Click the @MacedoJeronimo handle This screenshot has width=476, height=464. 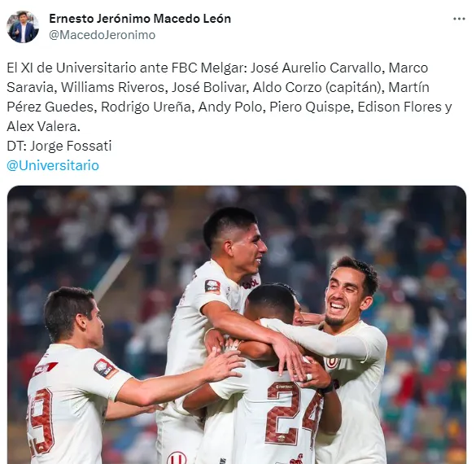(102, 35)
